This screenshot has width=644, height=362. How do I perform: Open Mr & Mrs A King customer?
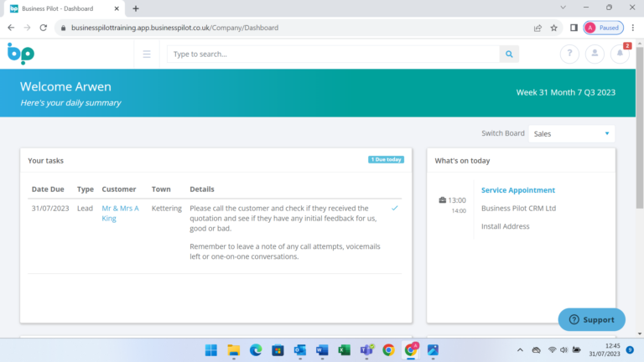(x=120, y=213)
